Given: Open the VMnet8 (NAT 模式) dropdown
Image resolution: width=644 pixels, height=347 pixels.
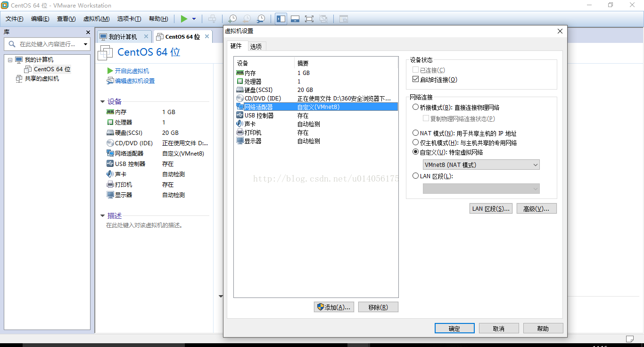Looking at the screenshot, I should [x=481, y=165].
